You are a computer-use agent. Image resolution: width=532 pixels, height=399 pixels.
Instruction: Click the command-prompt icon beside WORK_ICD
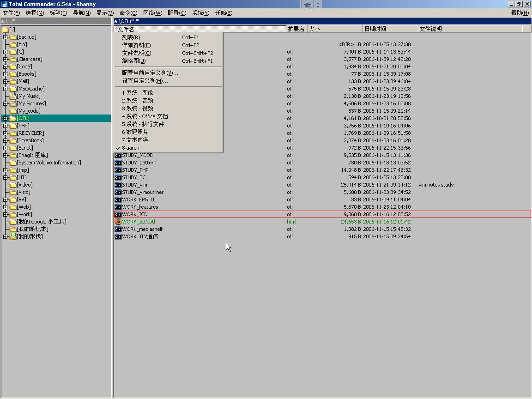[x=118, y=214]
